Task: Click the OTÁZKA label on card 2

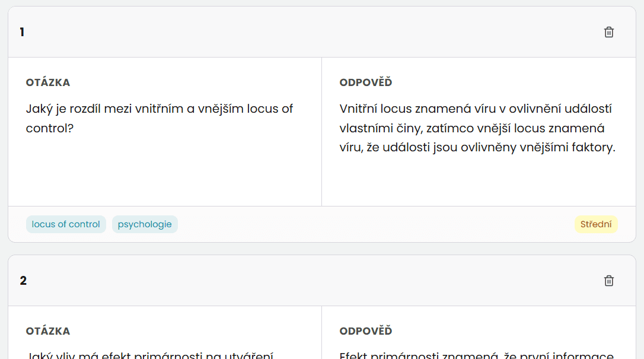Action: click(x=47, y=331)
